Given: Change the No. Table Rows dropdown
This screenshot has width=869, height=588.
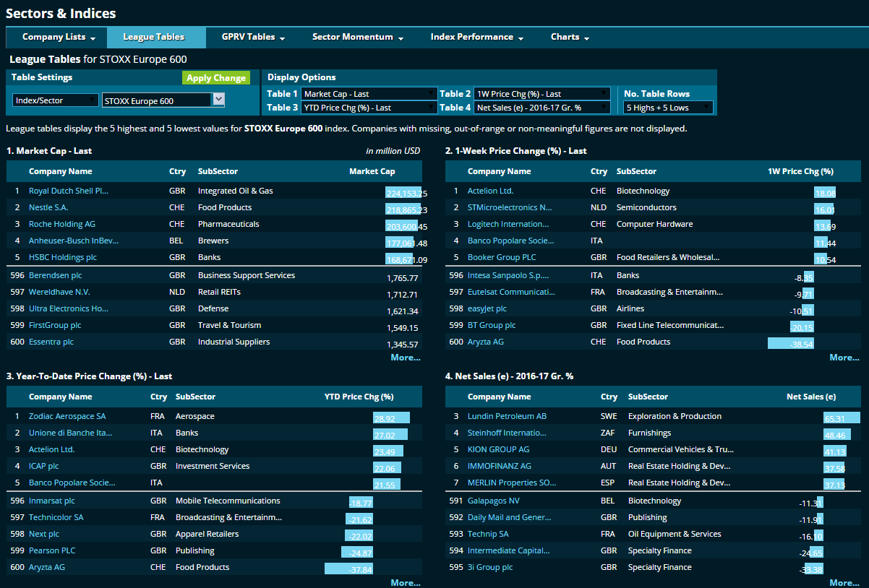Looking at the screenshot, I should click(x=669, y=108).
